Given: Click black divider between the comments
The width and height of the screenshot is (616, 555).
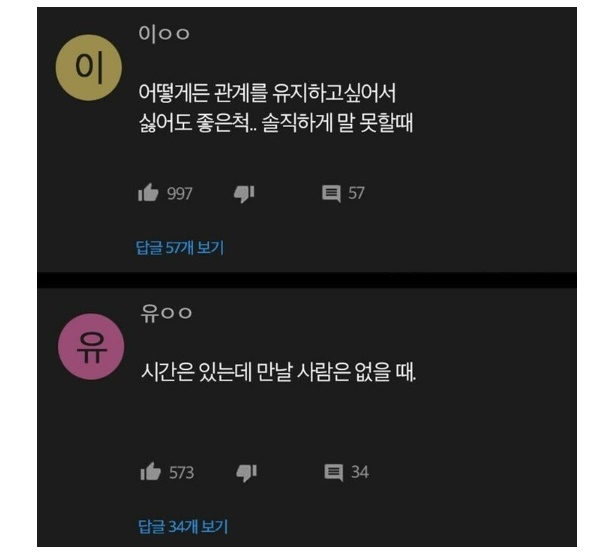Looking at the screenshot, I should [307, 280].
